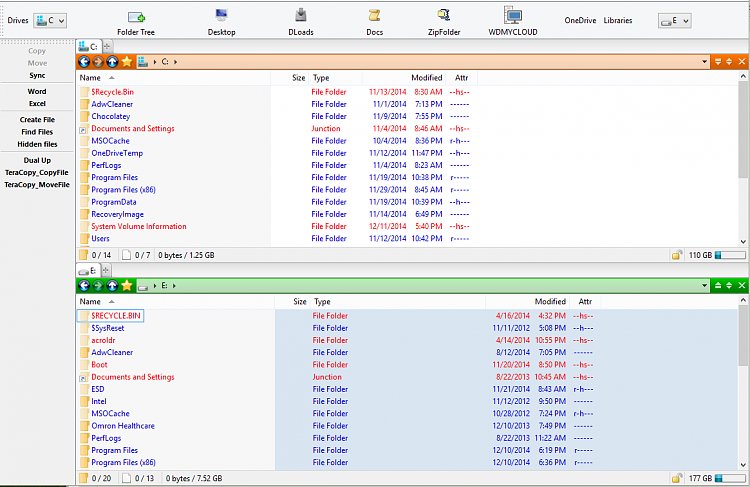Run TeraCopy_MoveFile command
The width and height of the screenshot is (750, 487).
pos(37,185)
